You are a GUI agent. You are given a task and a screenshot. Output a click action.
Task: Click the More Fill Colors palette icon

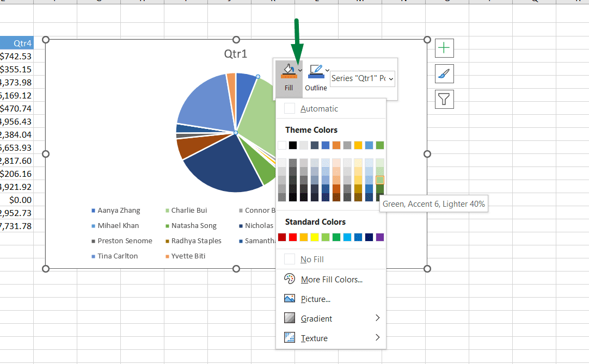[x=290, y=279]
